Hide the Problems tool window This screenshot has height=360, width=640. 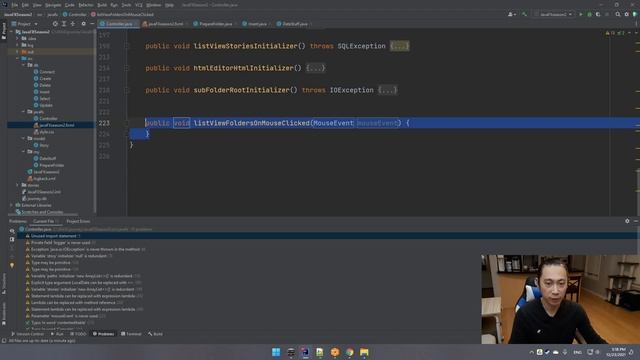tap(636, 221)
